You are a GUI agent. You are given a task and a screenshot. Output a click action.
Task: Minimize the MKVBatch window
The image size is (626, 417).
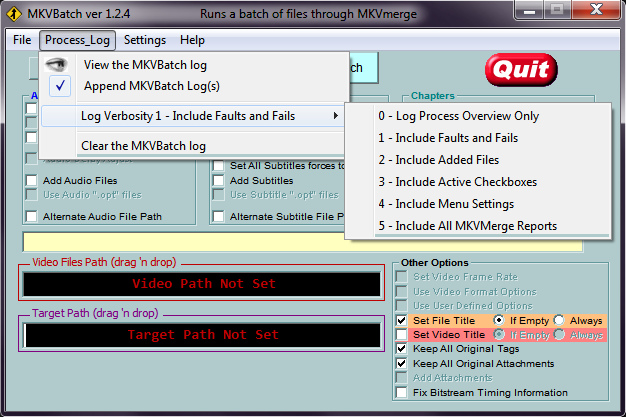click(x=529, y=10)
